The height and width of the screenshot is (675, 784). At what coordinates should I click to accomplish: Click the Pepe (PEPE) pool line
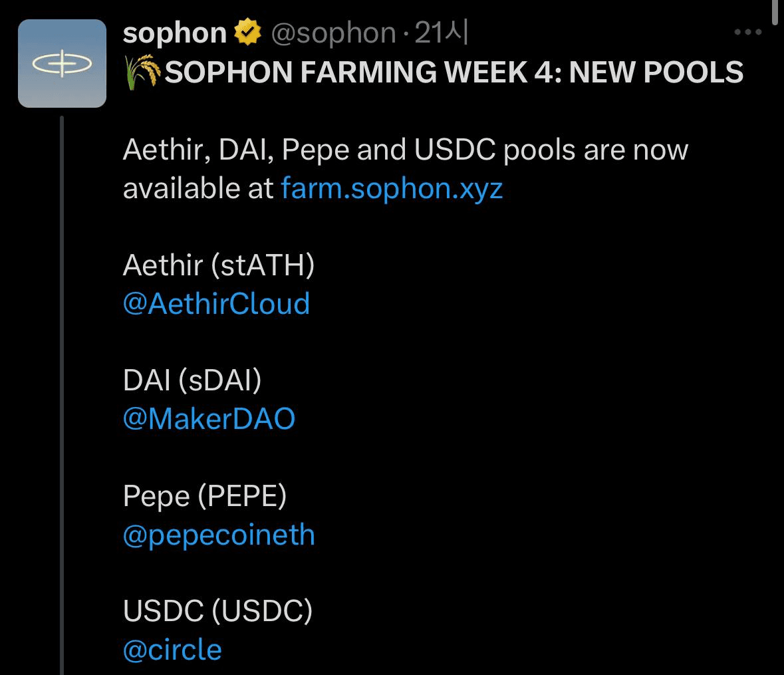pyautogui.click(x=205, y=496)
